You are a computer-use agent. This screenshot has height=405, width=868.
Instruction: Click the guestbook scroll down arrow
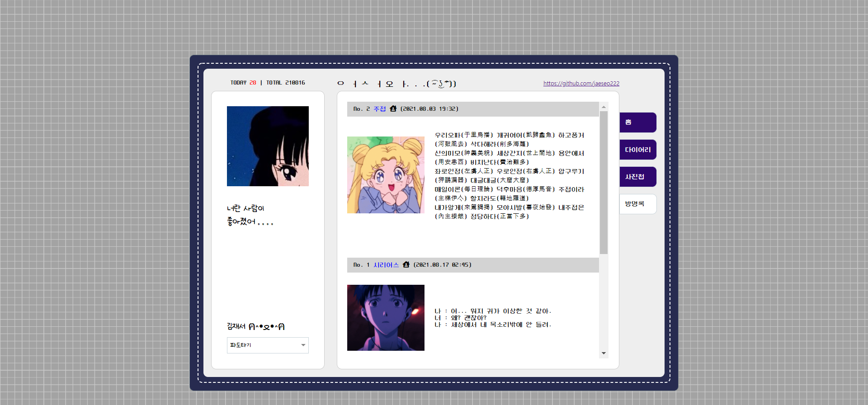coord(604,353)
